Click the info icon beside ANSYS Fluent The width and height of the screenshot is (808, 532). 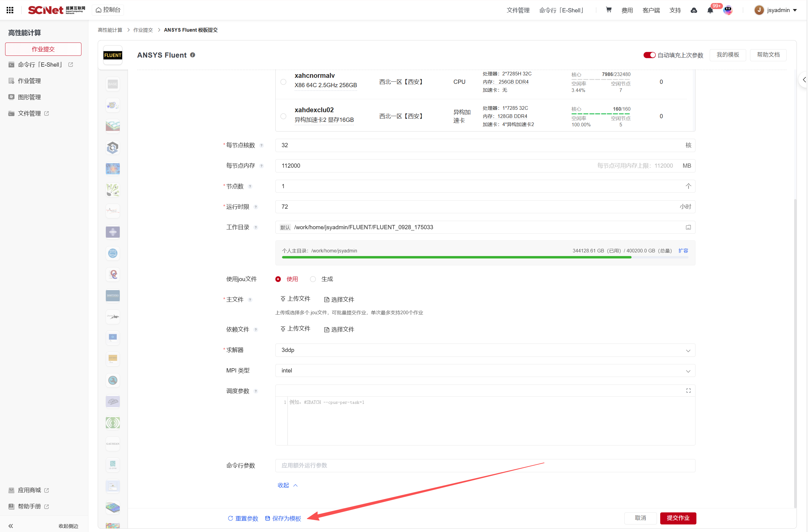[192, 55]
